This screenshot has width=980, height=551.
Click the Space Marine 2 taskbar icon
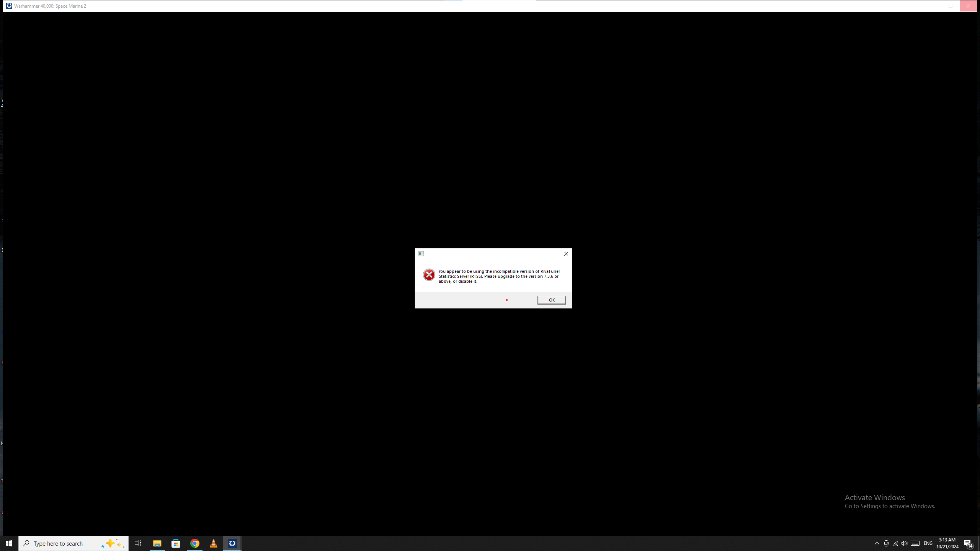click(232, 543)
